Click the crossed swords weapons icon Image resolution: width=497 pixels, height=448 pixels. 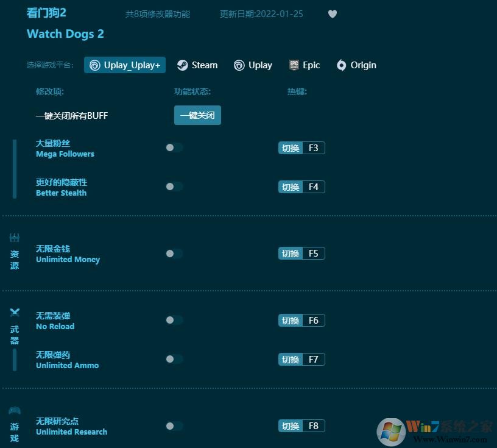(14, 313)
